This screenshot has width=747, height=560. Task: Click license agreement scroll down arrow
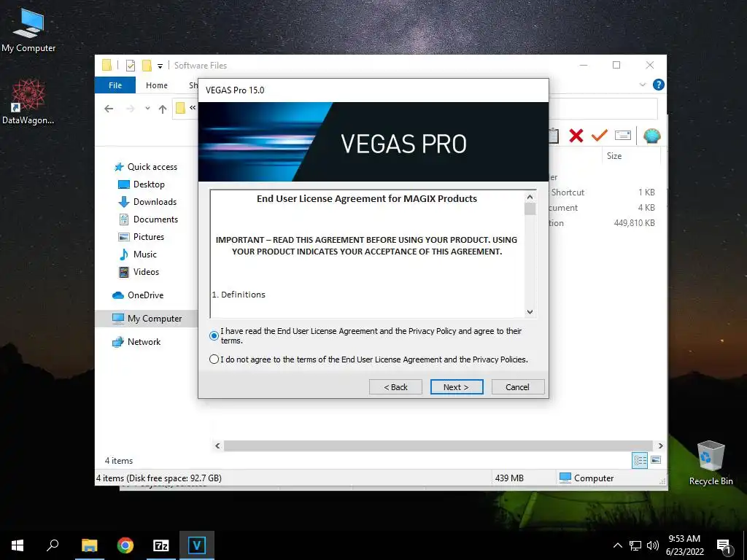tap(530, 312)
